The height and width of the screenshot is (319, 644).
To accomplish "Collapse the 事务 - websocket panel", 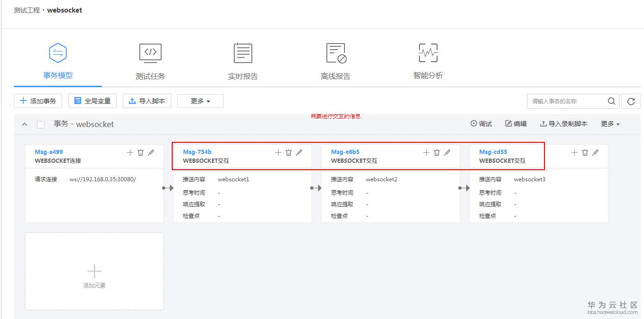I will click(x=25, y=124).
